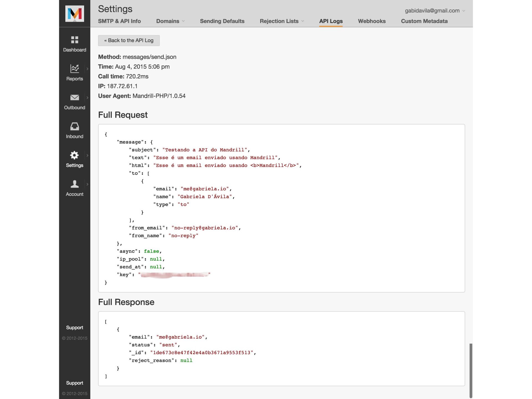Expand the Account submenu chevron
The height and width of the screenshot is (399, 532).
tap(87, 184)
